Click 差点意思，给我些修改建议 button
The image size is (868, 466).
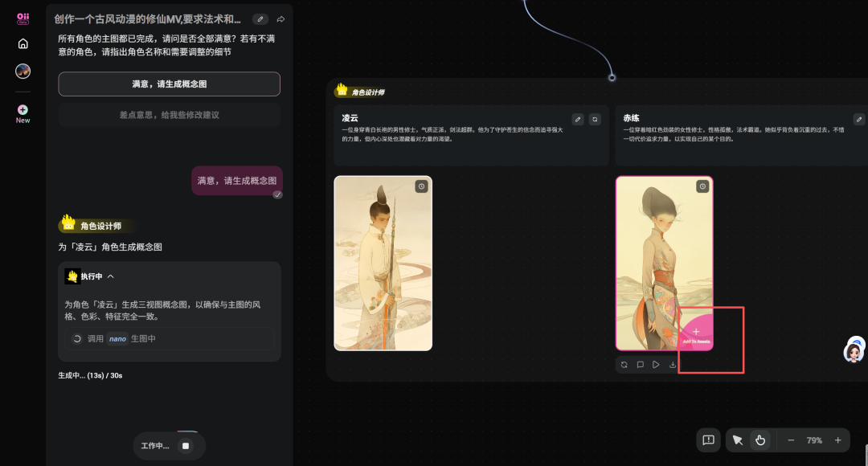click(x=169, y=115)
